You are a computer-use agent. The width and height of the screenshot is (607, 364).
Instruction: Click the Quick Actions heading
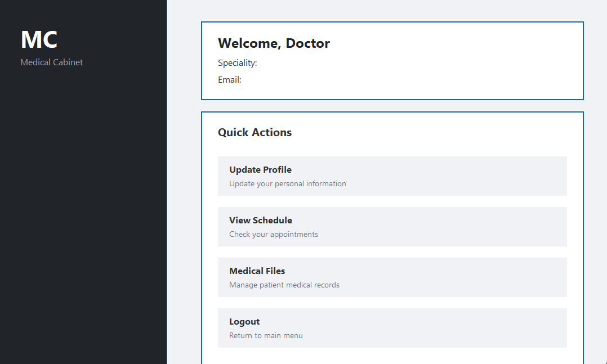click(x=255, y=132)
